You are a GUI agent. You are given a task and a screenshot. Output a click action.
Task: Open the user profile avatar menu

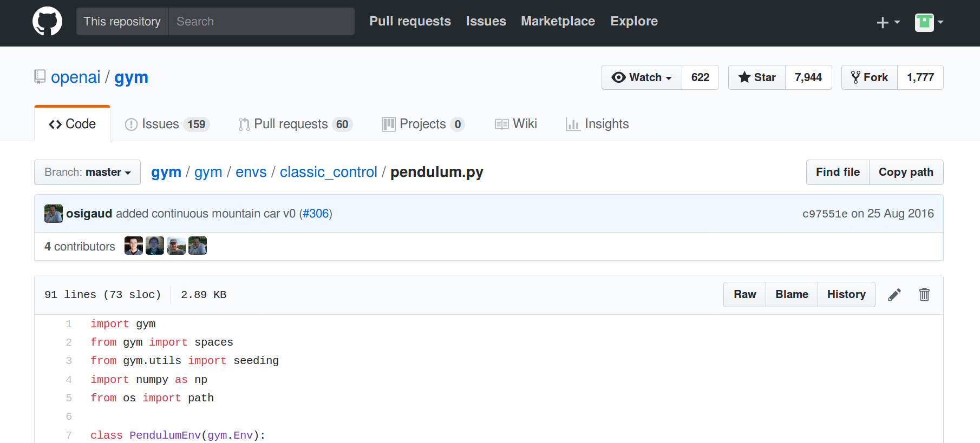[x=929, y=22]
